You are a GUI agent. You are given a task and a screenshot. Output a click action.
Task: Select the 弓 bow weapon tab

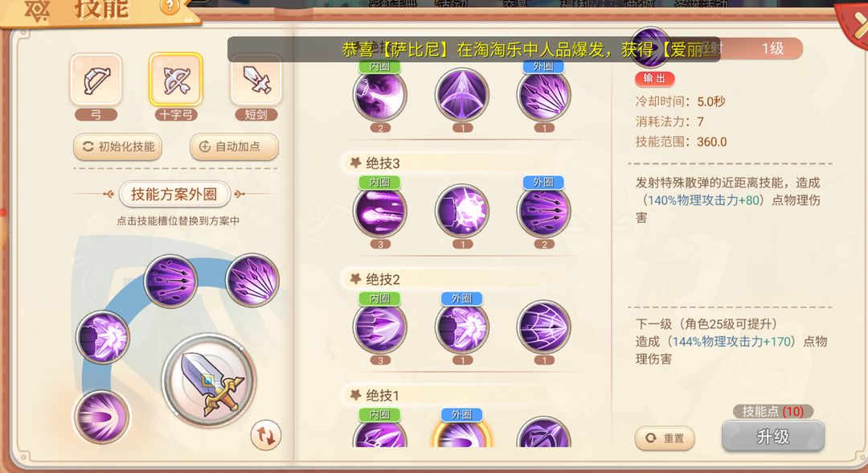(96, 80)
